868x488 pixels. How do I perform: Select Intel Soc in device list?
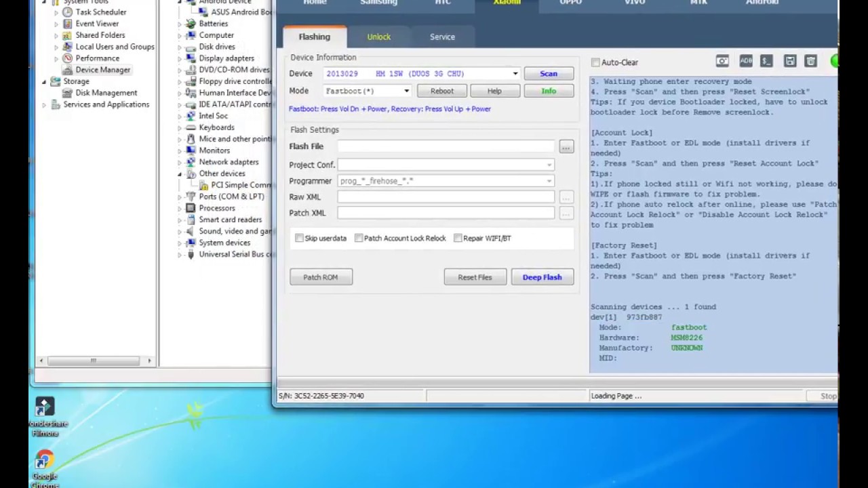tap(214, 116)
